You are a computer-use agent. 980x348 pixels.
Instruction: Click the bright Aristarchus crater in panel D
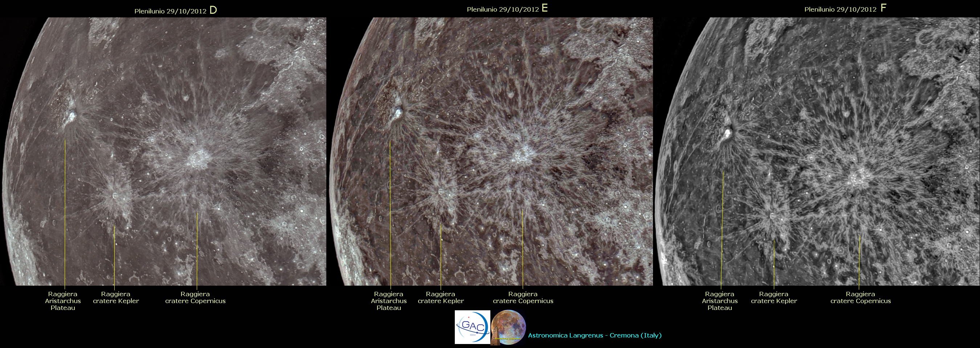71,115
